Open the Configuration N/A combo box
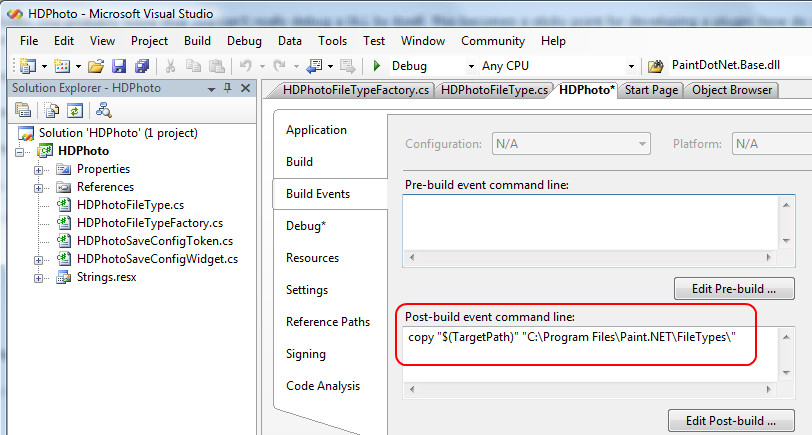Viewport: 812px width, 435px height. click(x=571, y=144)
